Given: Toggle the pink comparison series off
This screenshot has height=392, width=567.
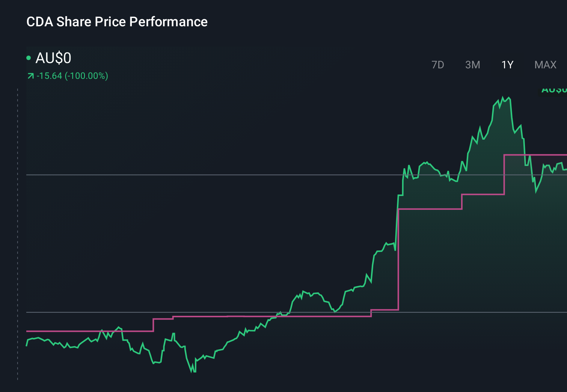Looking at the screenshot, I should pos(432,210).
